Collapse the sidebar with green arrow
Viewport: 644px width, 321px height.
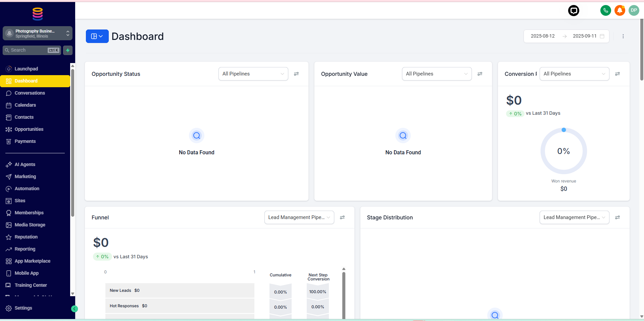tap(75, 309)
